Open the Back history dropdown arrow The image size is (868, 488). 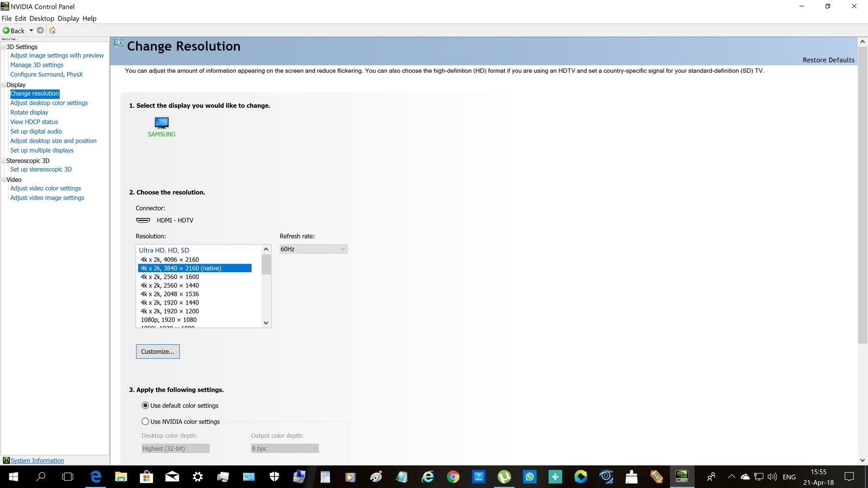click(31, 30)
